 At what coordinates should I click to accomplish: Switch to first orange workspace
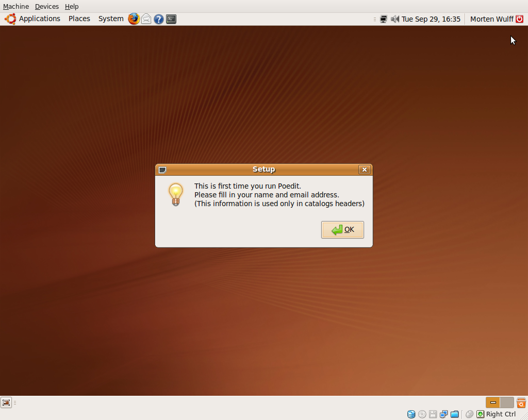pyautogui.click(x=493, y=402)
